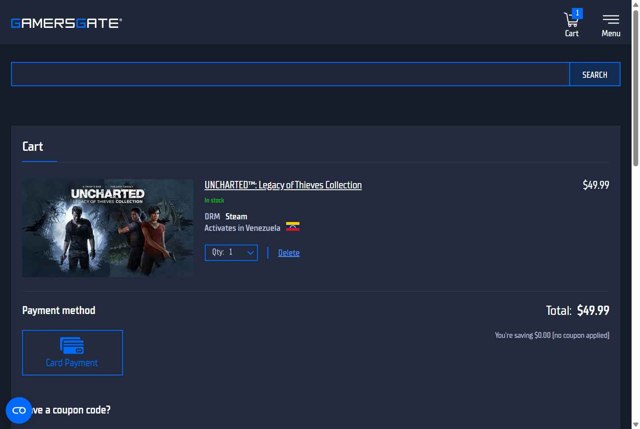Click the GamersGate logo
The image size is (640, 429).
tap(66, 23)
